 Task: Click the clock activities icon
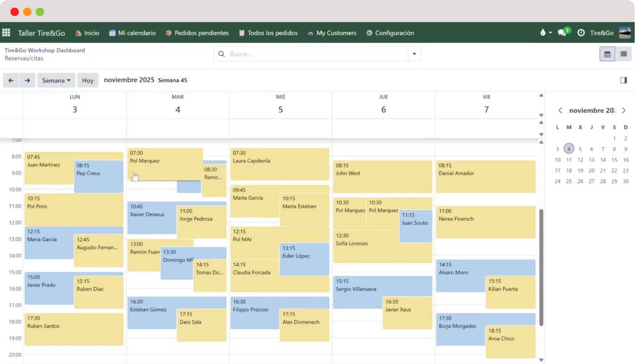click(581, 33)
